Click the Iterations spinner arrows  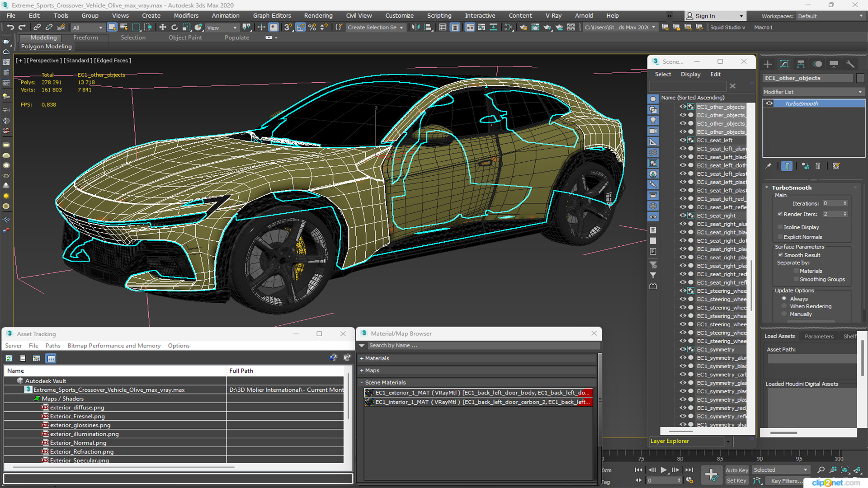pyautogui.click(x=845, y=203)
